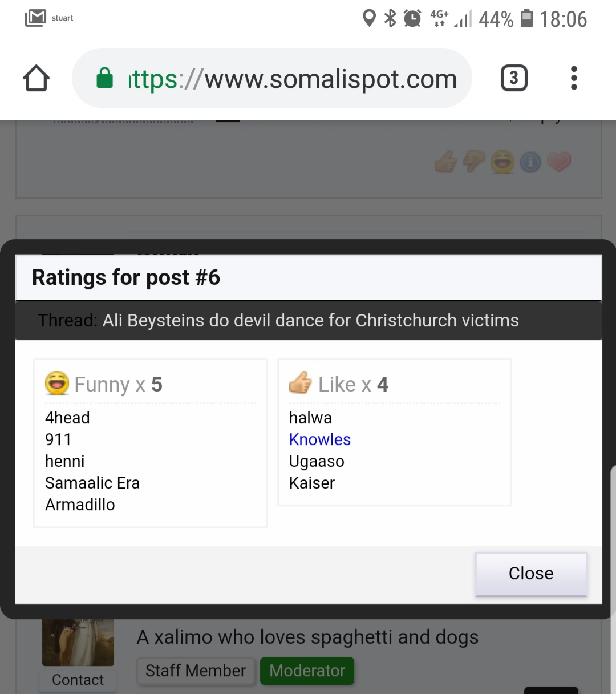The image size is (616, 694).
Task: Tap the green padlock secure site icon
Action: point(105,78)
